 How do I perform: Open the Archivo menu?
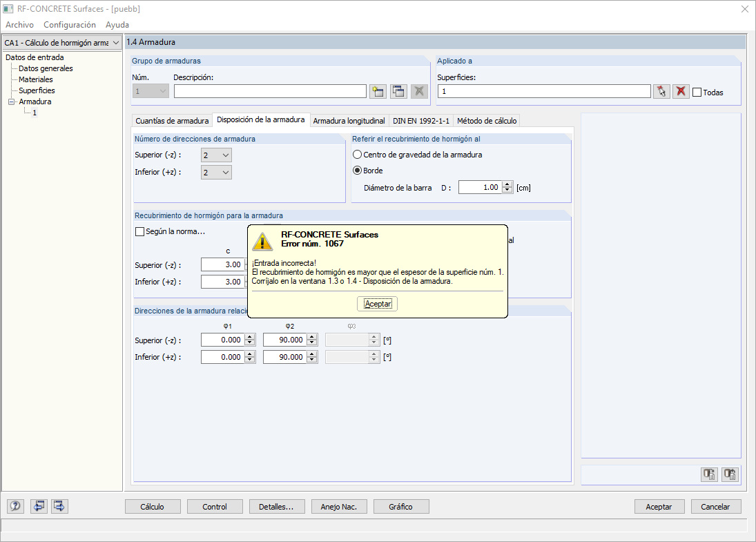tap(20, 25)
